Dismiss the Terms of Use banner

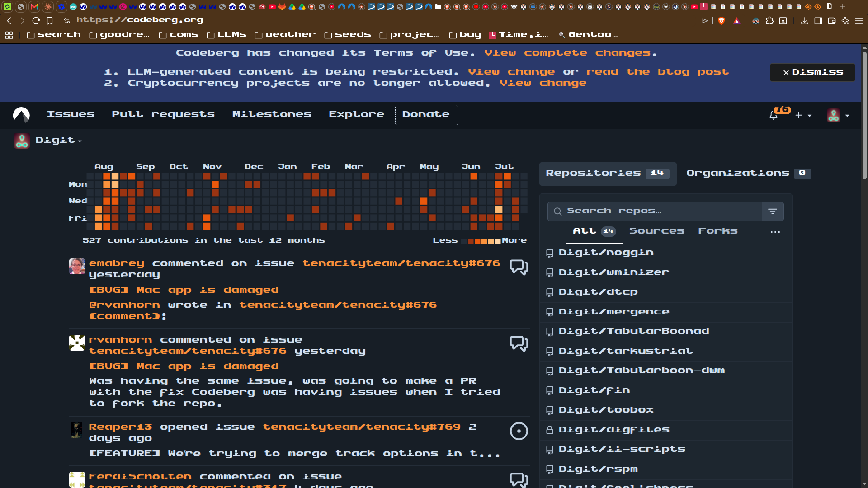point(812,72)
